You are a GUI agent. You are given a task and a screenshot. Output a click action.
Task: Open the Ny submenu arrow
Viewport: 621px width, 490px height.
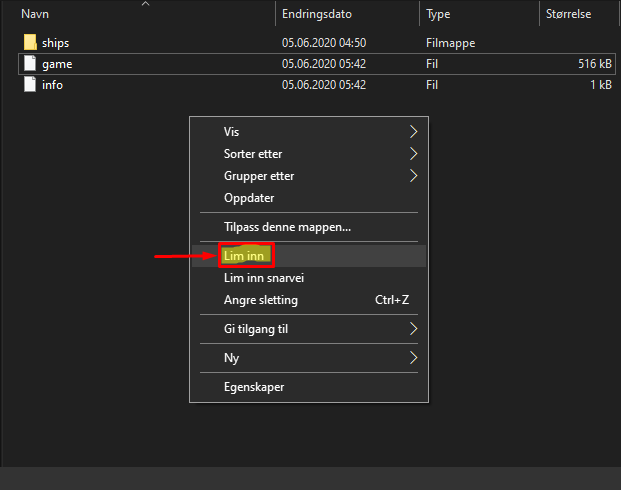(413, 357)
